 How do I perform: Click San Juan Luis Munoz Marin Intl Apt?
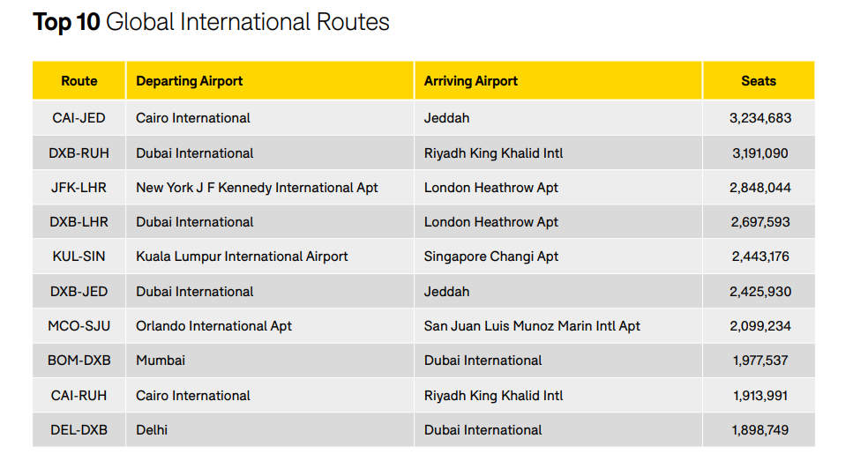[532, 326]
